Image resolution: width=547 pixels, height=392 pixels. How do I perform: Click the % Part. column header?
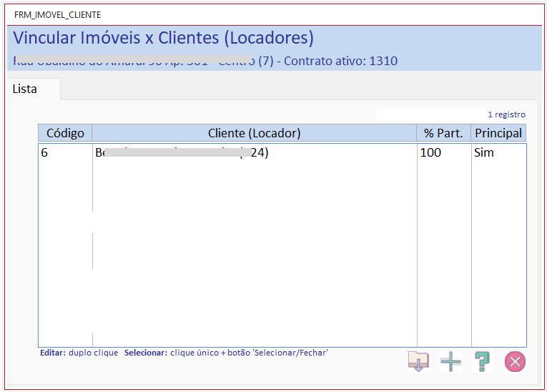443,133
